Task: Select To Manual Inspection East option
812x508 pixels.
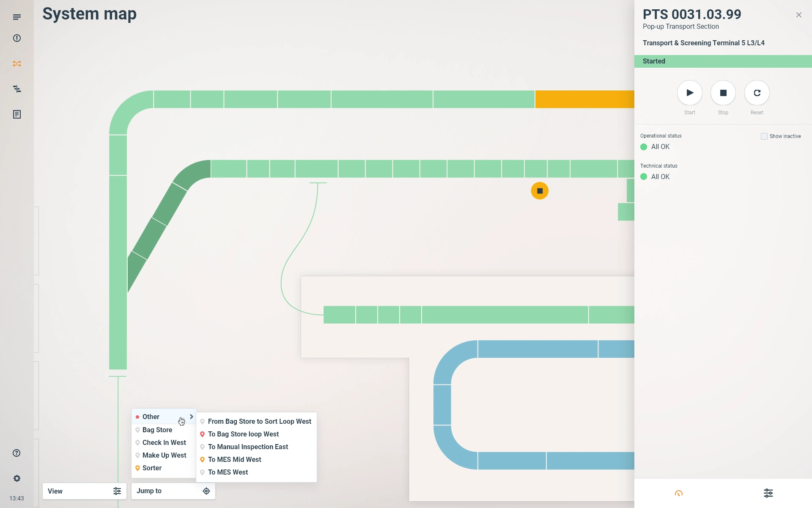Action: pos(247,447)
